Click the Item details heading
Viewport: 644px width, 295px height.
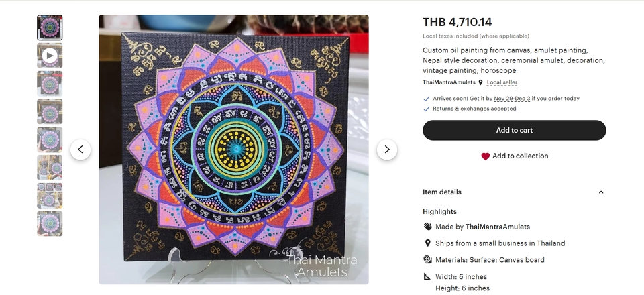(442, 192)
